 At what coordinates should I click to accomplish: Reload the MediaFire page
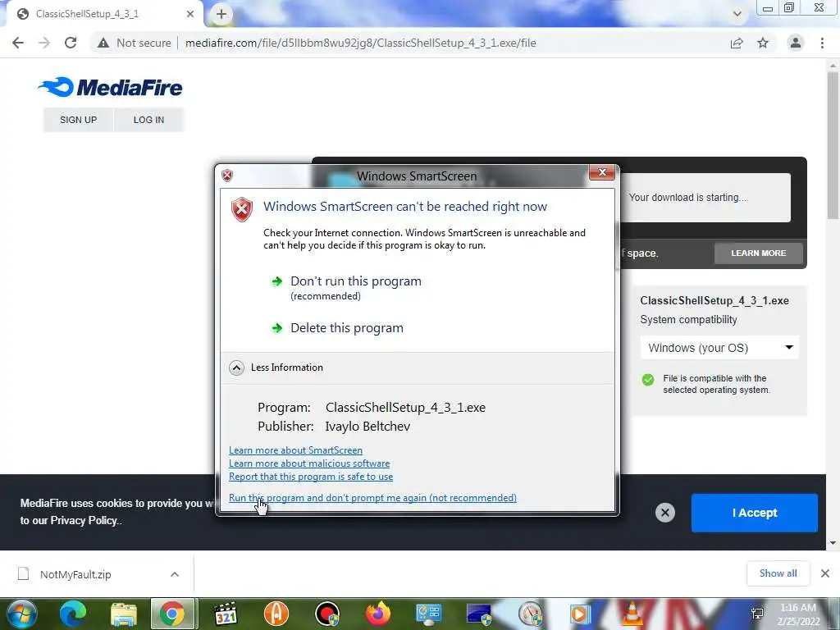coord(71,43)
